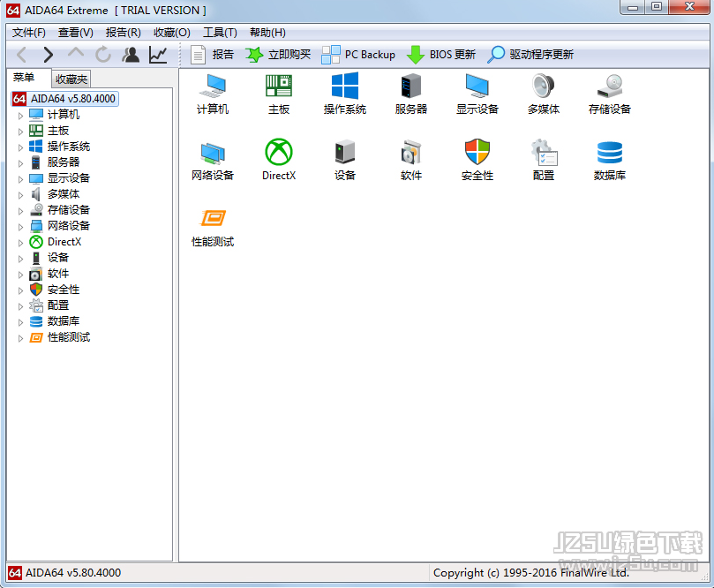
Task: Open the 计算机 icon in the main pane
Action: (x=212, y=94)
